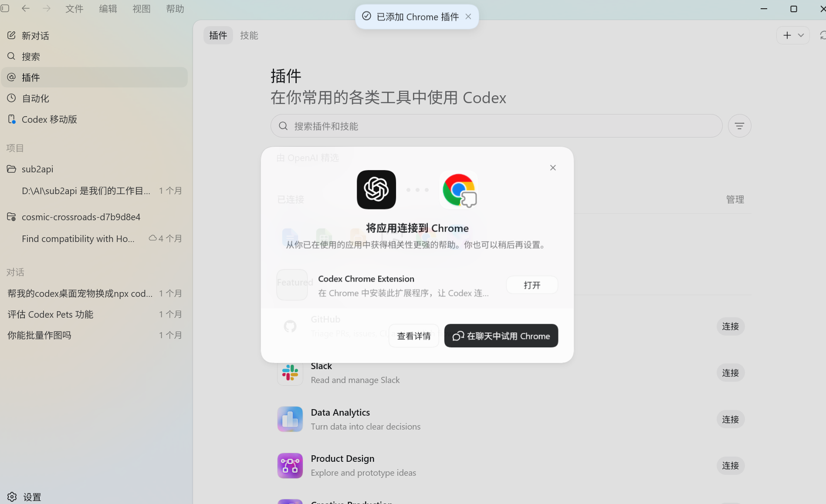Viewport: 826px width, 504px height.
Task: Click the Codex logo in the dialog
Action: pyautogui.click(x=376, y=189)
